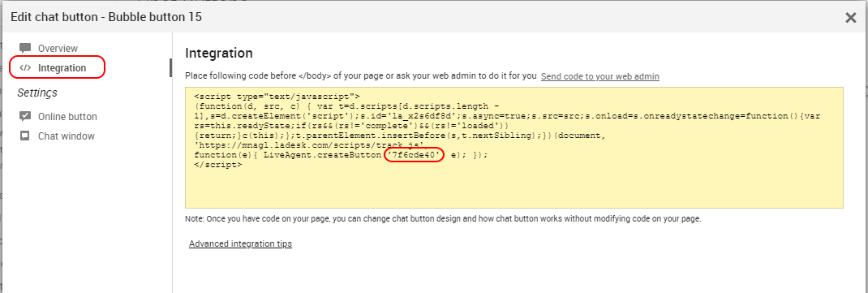Viewport: 868px width, 293px height.
Task: Click the 'Integration' page heading
Action: [219, 54]
